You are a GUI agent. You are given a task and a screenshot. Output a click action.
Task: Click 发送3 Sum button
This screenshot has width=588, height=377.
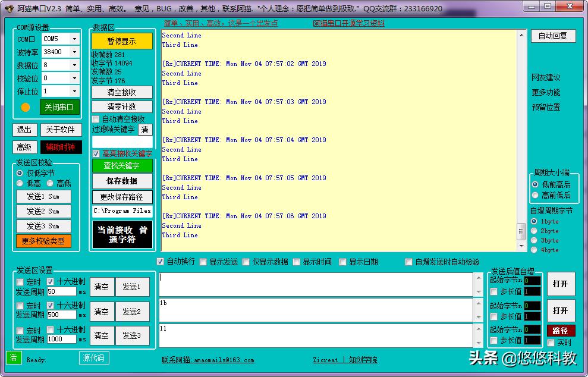[43, 226]
